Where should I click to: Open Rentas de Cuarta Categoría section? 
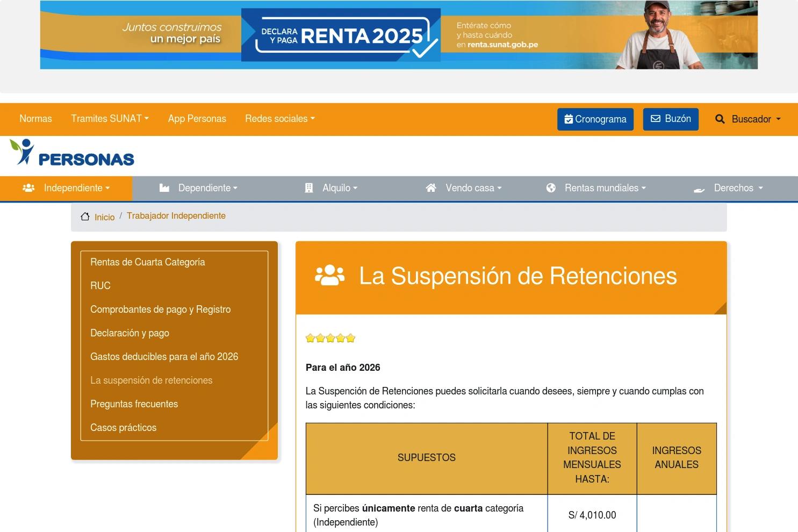pos(148,262)
